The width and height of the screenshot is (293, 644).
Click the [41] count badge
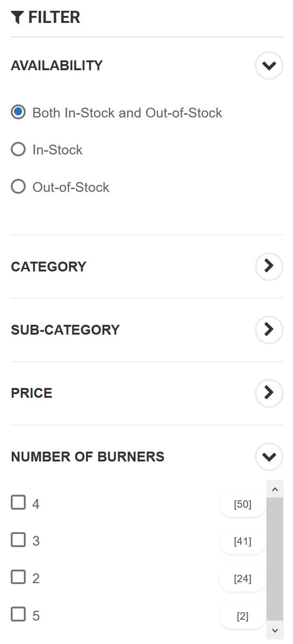pos(243,542)
